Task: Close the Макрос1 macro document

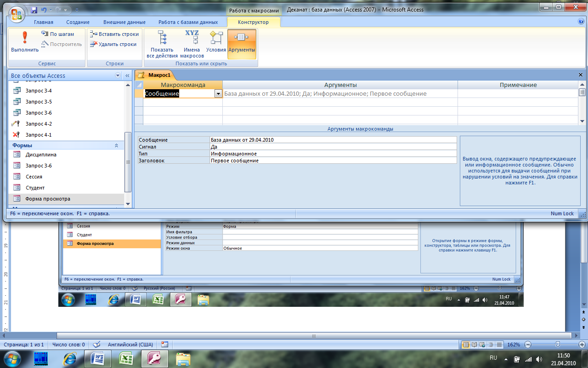Action: (581, 75)
